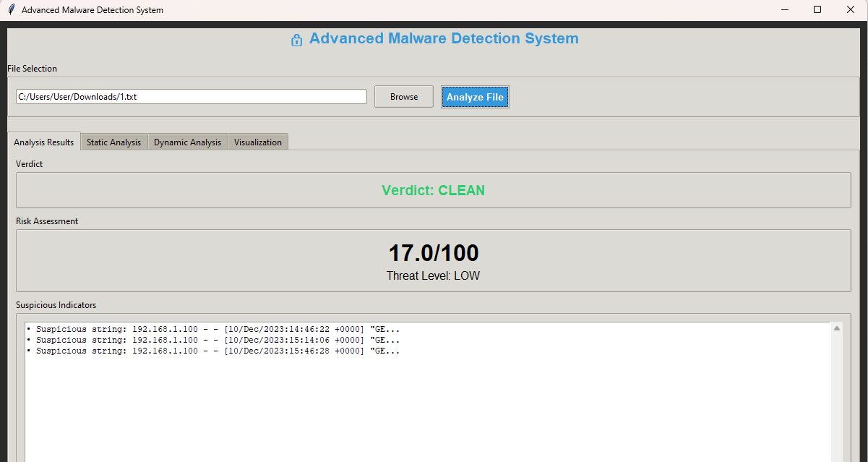Minimize the Malware Detection window
Image resolution: width=868 pixels, height=462 pixels.
[784, 10]
